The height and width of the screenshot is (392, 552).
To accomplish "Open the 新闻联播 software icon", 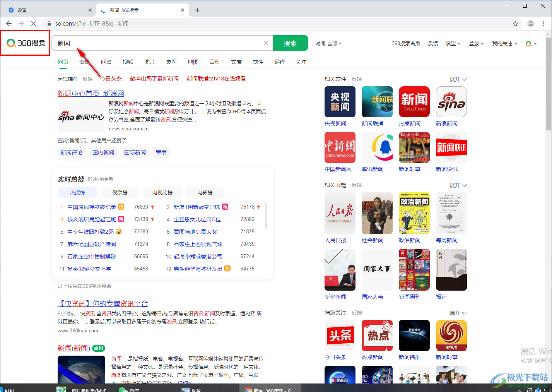I will pyautogui.click(x=377, y=102).
